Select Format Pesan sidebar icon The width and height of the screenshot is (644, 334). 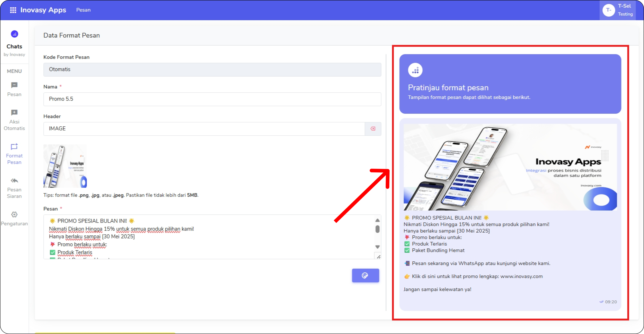14,147
